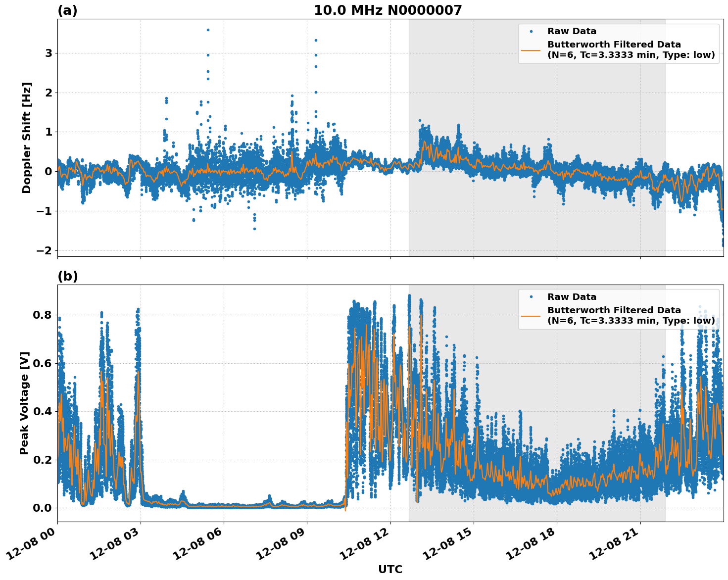
Task: Click the subplot label (b)
Action: click(x=68, y=276)
